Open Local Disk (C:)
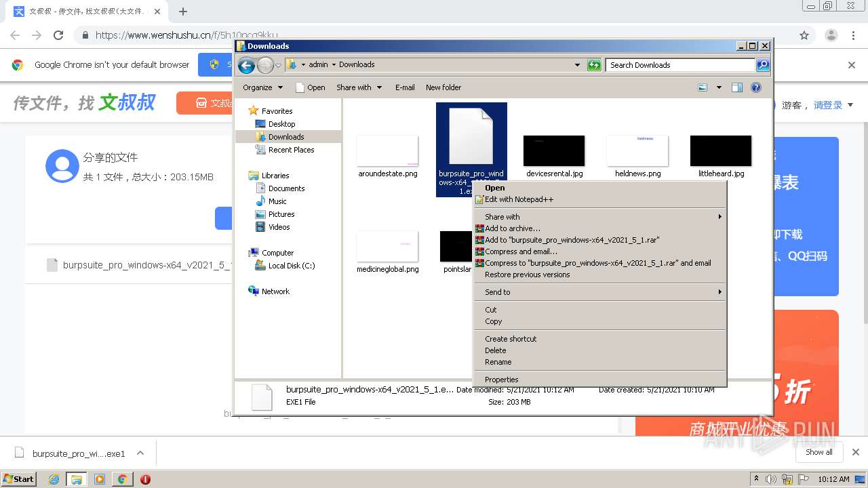This screenshot has height=488, width=868. (x=292, y=266)
